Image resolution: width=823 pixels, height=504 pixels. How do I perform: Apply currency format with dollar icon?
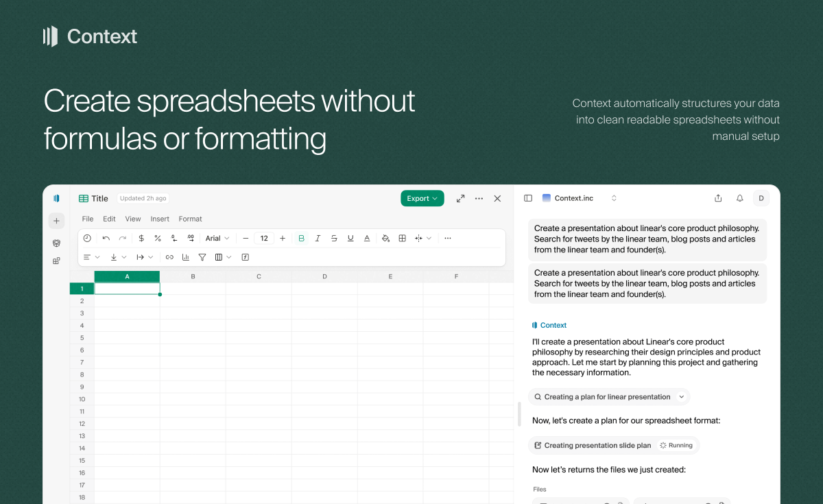click(x=141, y=238)
